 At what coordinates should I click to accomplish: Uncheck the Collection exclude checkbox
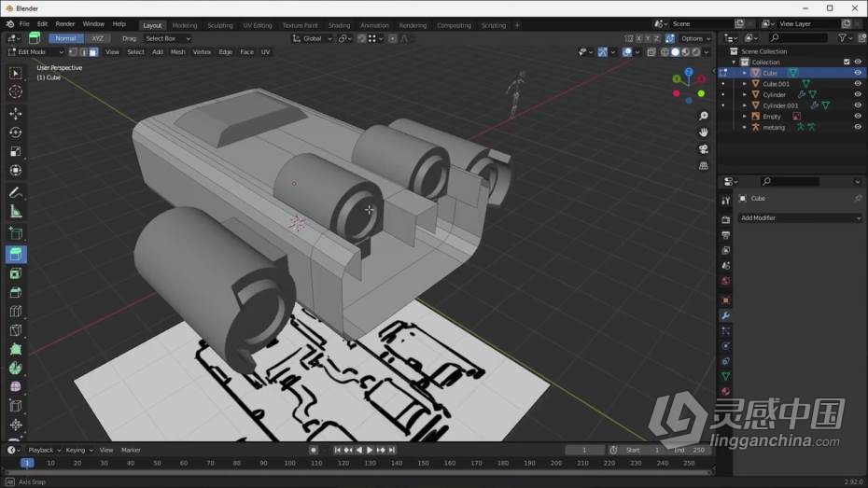point(847,62)
